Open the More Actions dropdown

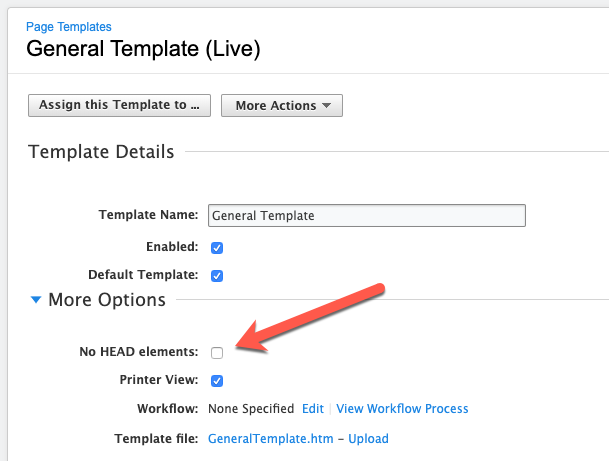pos(281,105)
